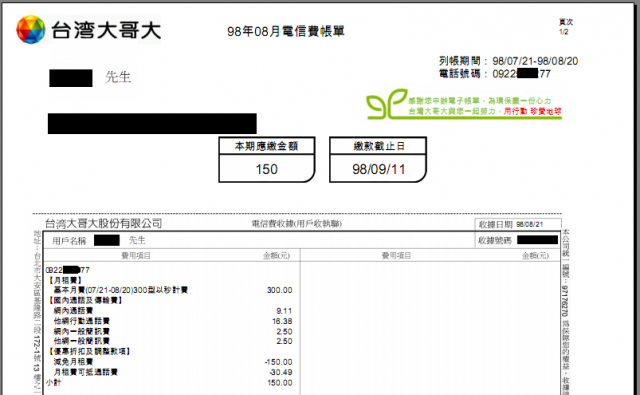The height and width of the screenshot is (395, 640).
Task: Select the title 98年08月電信費帳單
Action: pyautogui.click(x=286, y=31)
